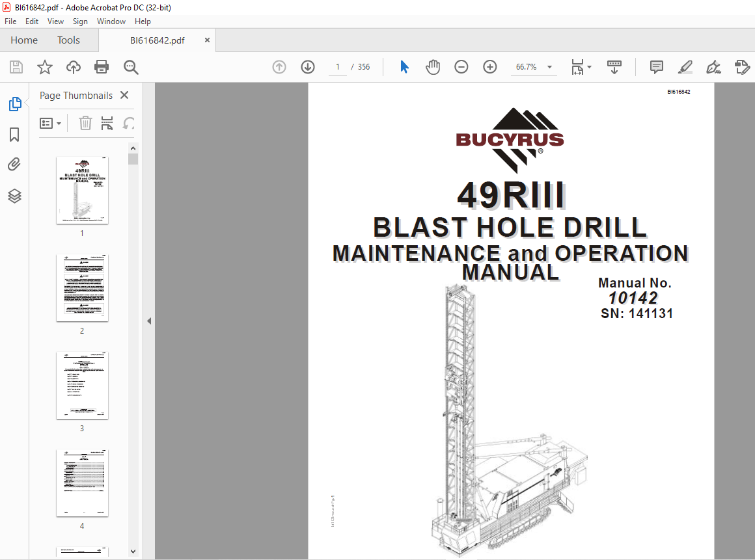Close the Page Thumbnails panel
The image size is (755, 560).
pyautogui.click(x=124, y=95)
